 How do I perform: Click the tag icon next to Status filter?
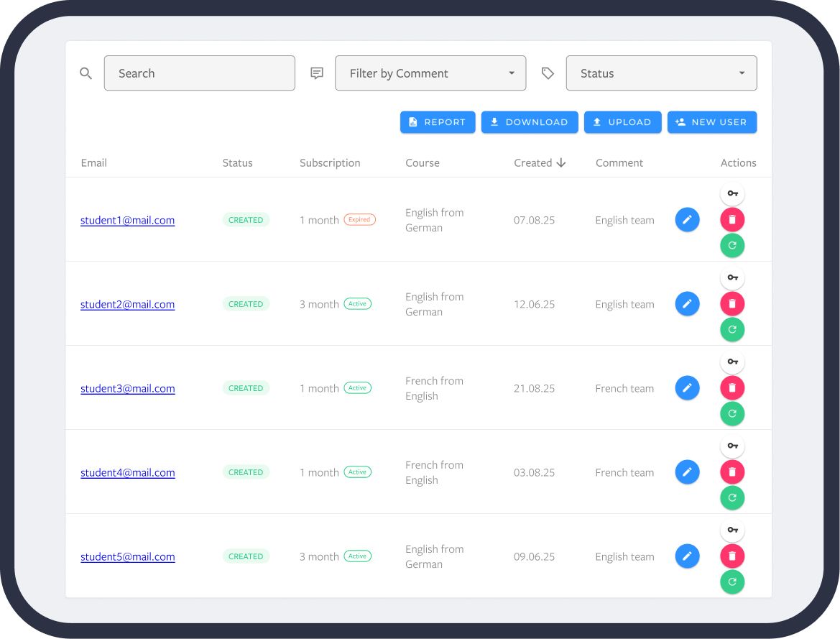548,73
